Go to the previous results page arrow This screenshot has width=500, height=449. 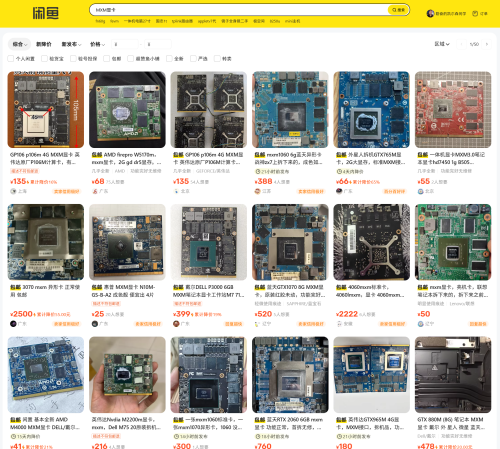pyautogui.click(x=462, y=44)
